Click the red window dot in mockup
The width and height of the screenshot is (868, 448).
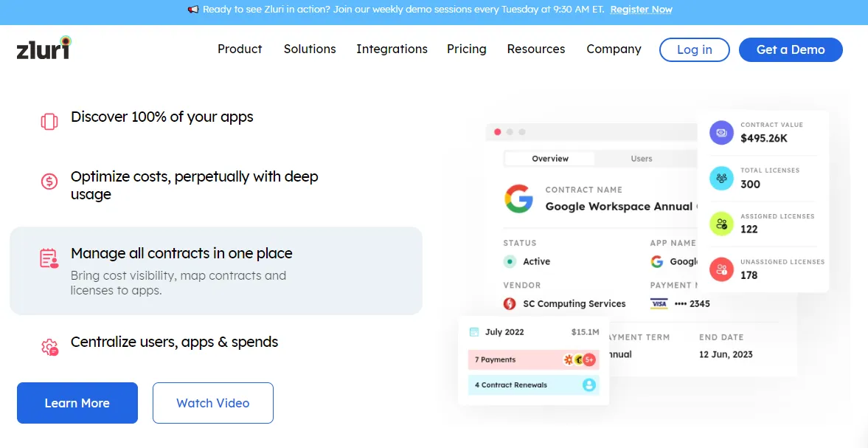click(x=497, y=132)
